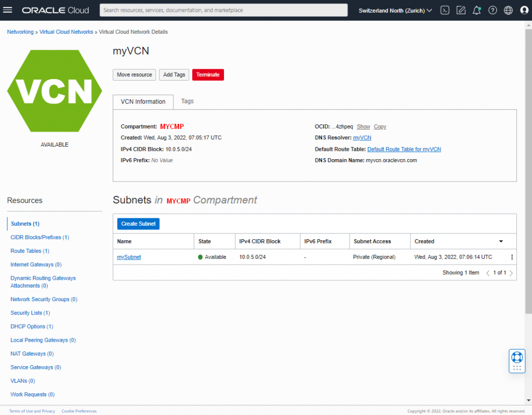Switch to the Tags tab

point(187,101)
